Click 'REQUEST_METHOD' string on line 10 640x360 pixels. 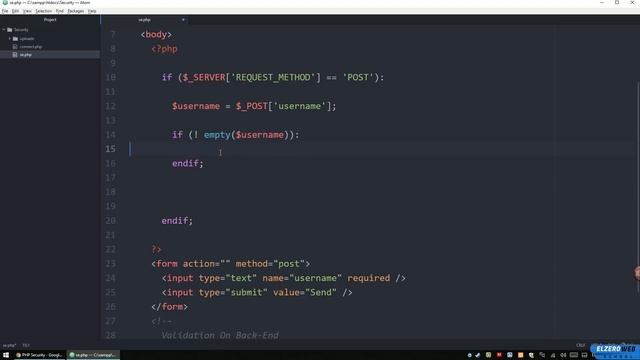click(273, 77)
